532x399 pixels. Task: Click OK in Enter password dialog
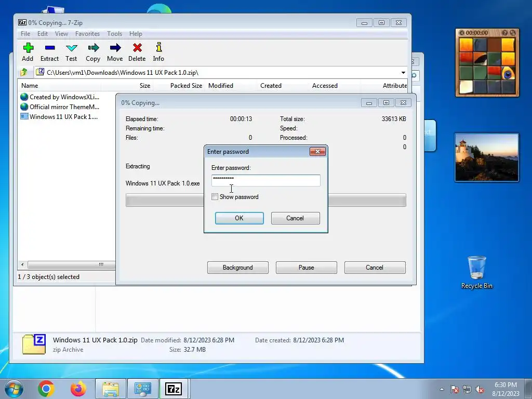[x=239, y=218]
